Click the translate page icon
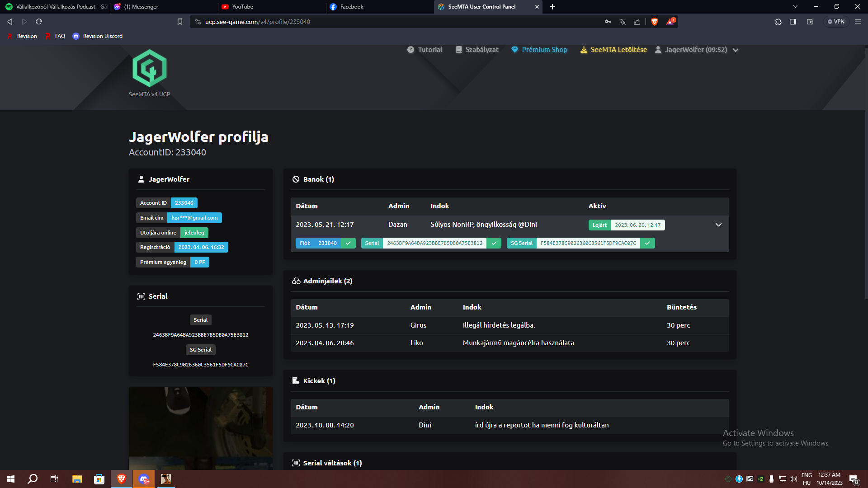868x488 pixels. coord(623,22)
